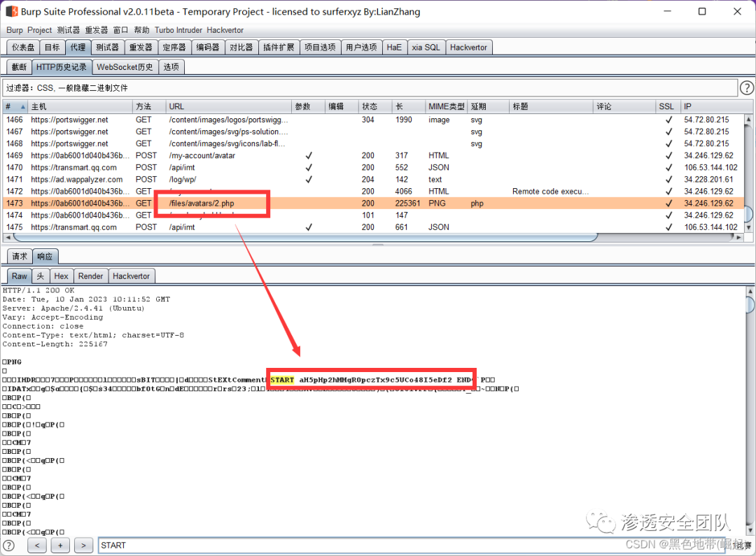Go to next search match button

pos(83,546)
